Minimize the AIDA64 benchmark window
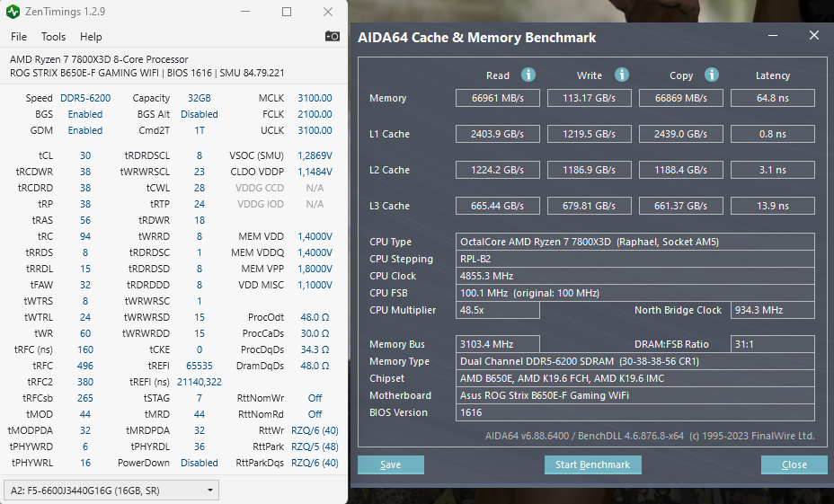This screenshot has width=834, height=504. [x=773, y=36]
